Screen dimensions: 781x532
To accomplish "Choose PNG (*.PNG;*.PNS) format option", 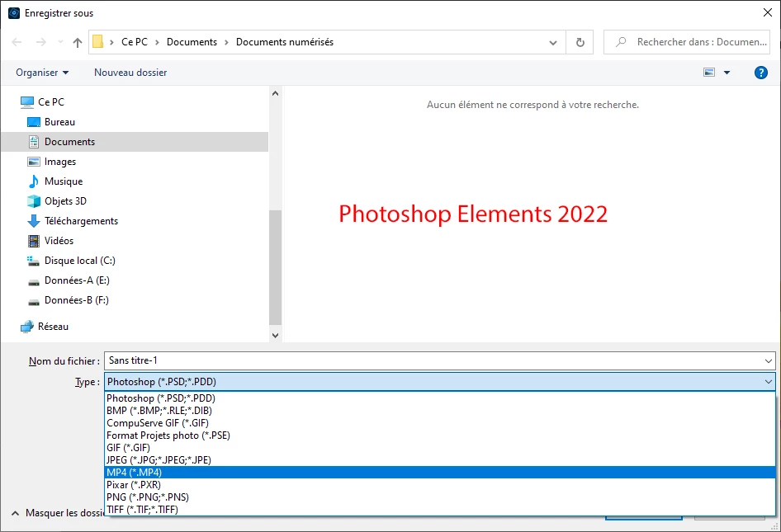I will pyautogui.click(x=440, y=497).
